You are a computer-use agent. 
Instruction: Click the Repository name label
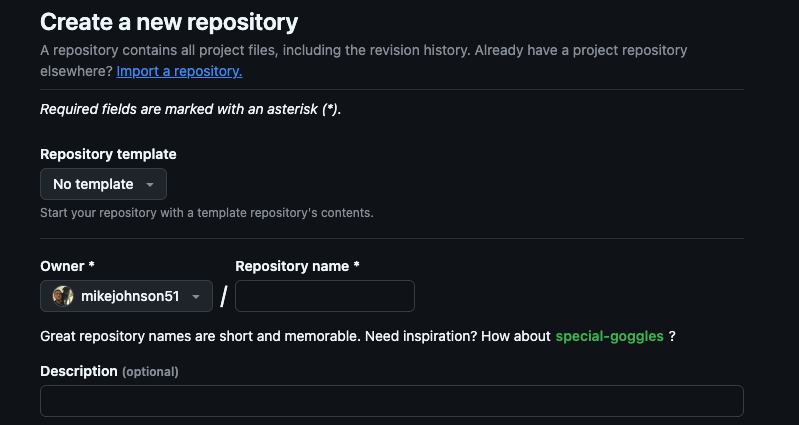[297, 266]
